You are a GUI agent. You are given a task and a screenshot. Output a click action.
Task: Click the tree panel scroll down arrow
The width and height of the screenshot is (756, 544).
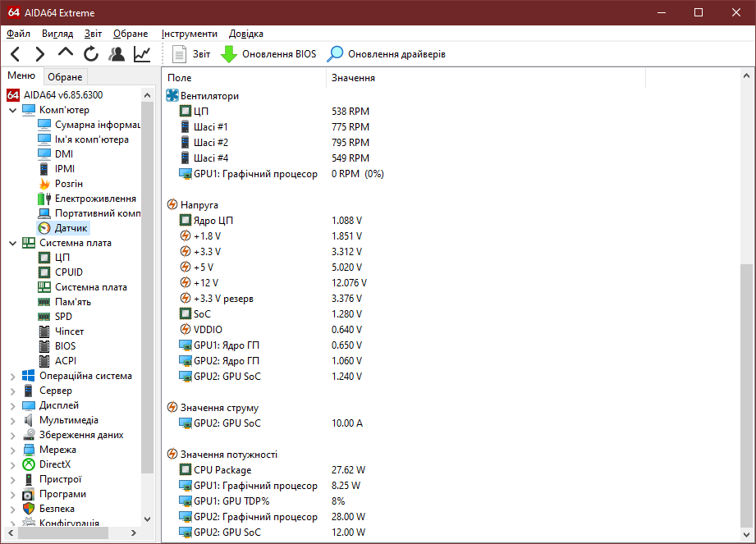[148, 519]
